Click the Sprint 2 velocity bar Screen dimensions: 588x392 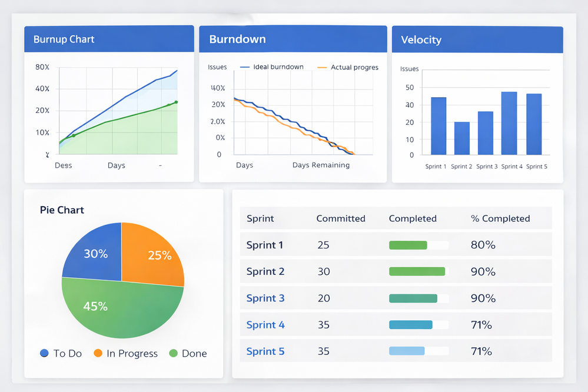pos(461,138)
